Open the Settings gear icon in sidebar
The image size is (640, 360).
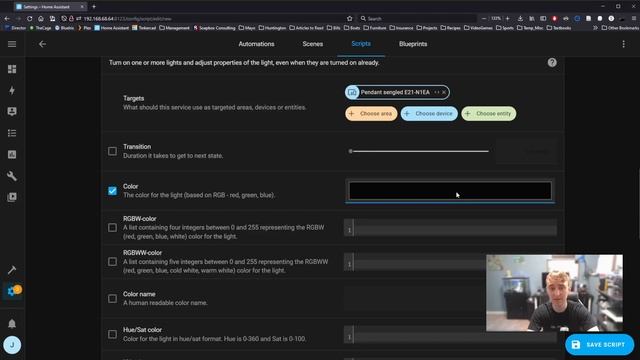[x=12, y=291]
